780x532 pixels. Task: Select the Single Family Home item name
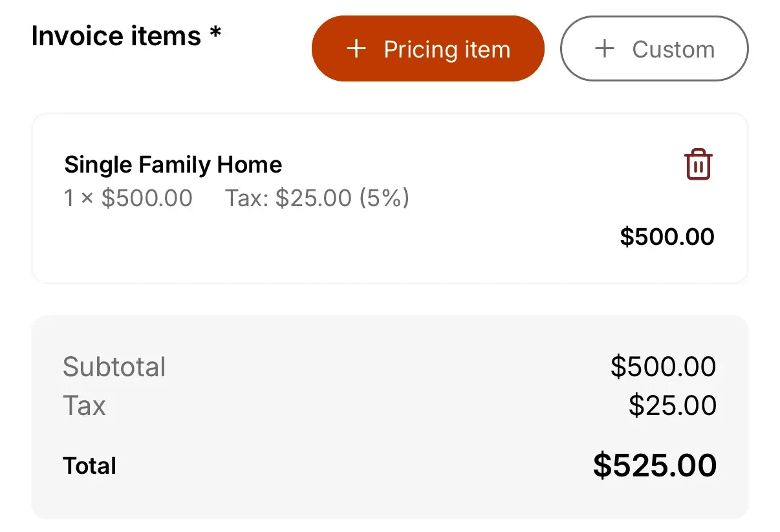(x=173, y=165)
